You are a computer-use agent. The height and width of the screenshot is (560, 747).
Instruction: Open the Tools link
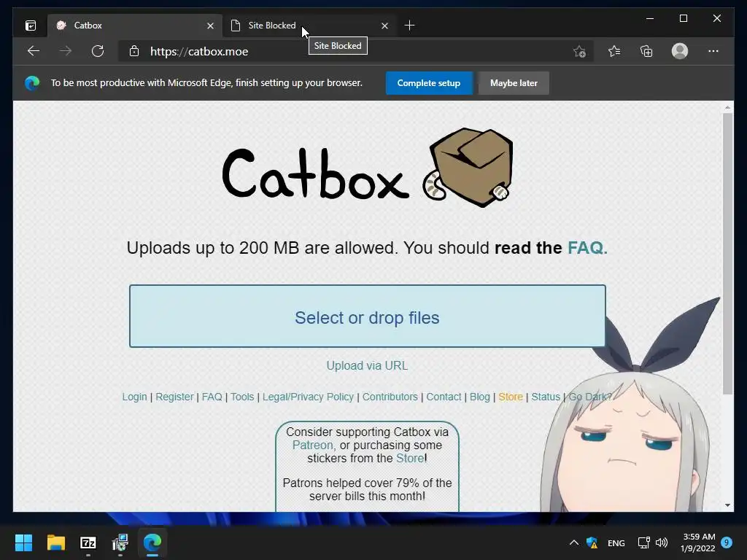click(x=242, y=397)
